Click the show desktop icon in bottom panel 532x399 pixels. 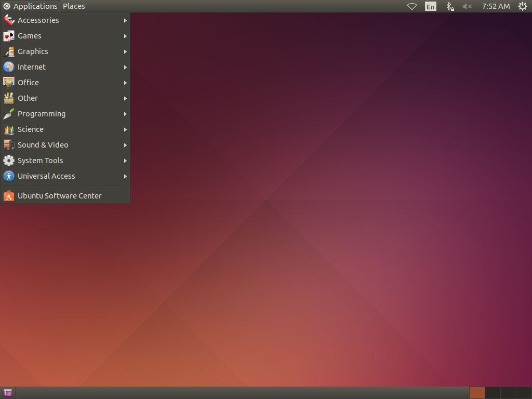click(x=7, y=393)
